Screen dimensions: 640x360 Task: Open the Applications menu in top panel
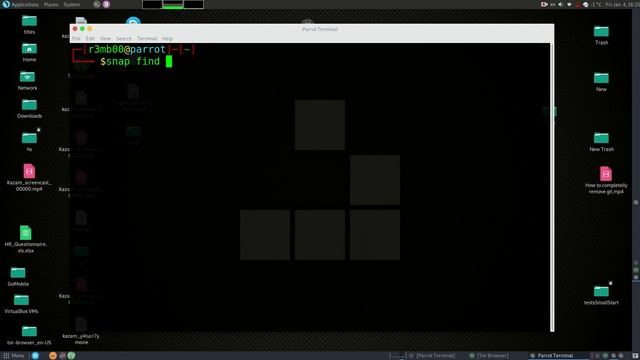25,4
